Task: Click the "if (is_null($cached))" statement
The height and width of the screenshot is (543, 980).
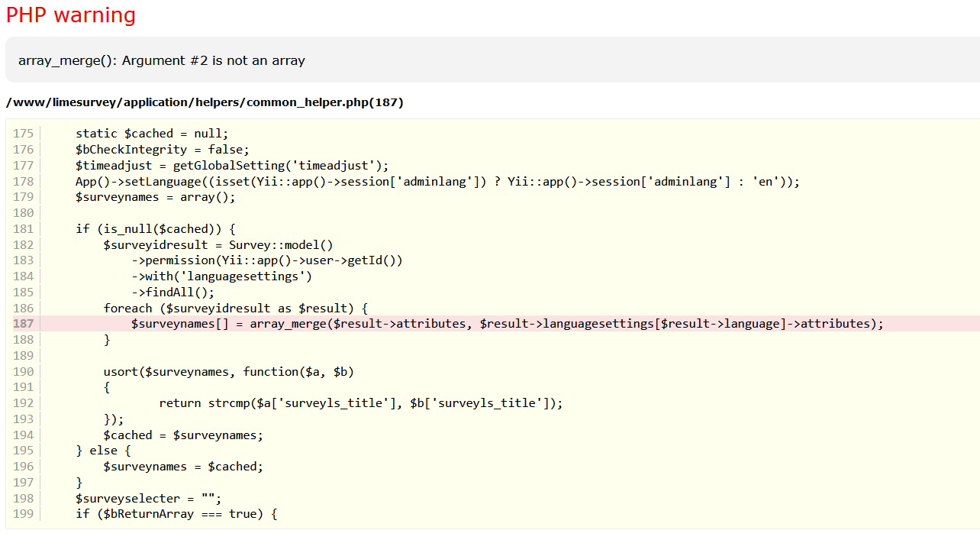Action: (156, 229)
